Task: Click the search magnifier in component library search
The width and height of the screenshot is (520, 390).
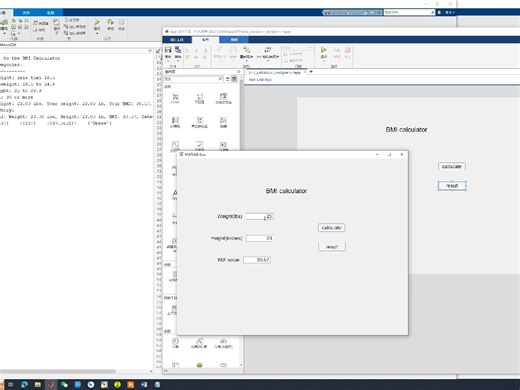Action: [220, 79]
